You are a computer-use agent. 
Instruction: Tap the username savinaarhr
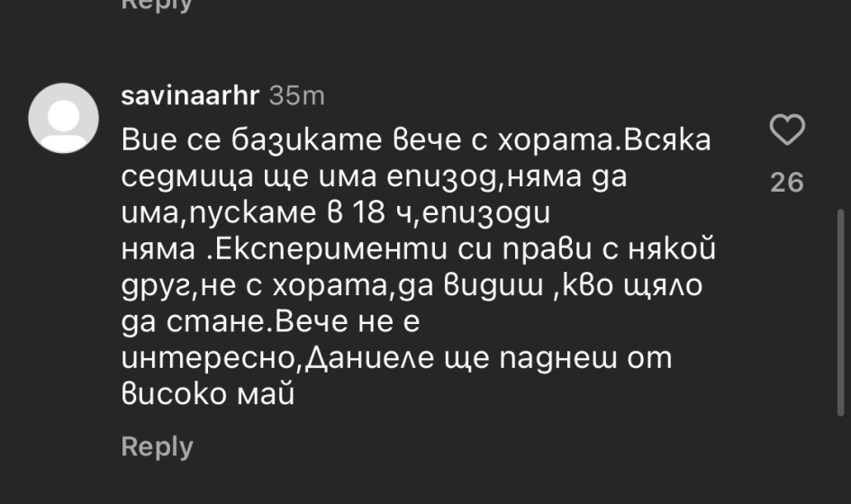point(190,95)
